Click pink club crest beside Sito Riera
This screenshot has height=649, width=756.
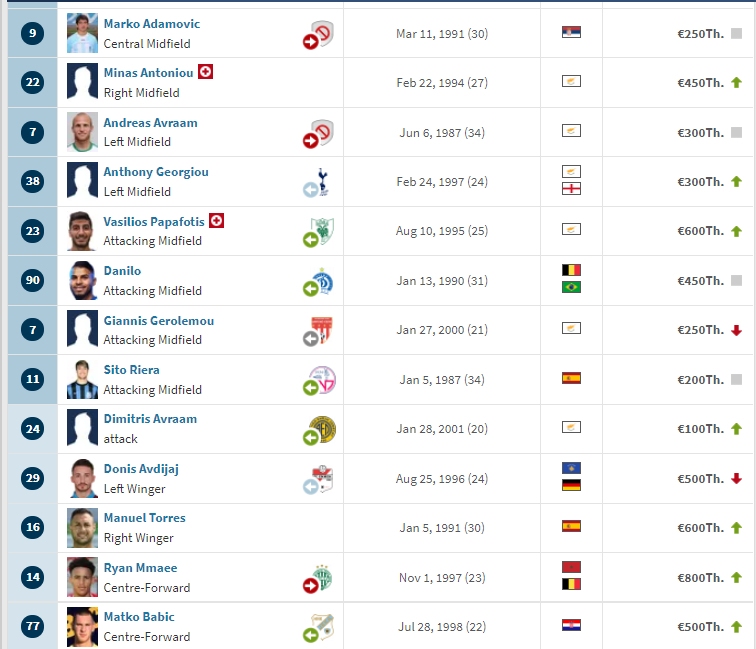tap(322, 379)
